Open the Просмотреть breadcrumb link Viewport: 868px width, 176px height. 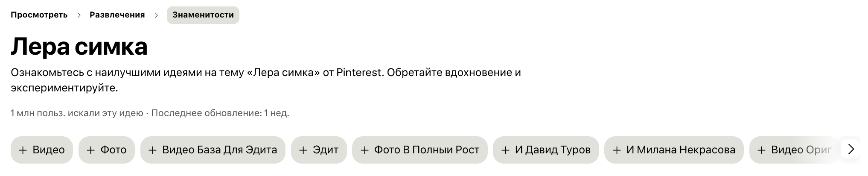pos(39,15)
